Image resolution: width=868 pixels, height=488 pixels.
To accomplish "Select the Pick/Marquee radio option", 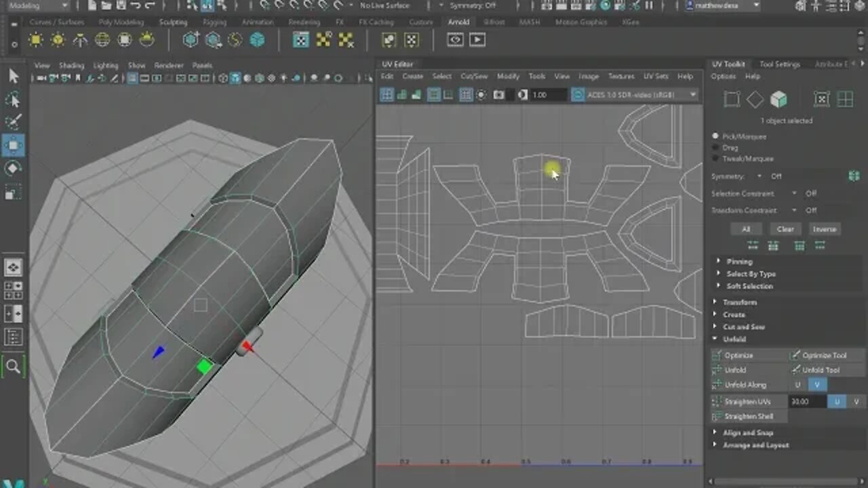I will [715, 136].
